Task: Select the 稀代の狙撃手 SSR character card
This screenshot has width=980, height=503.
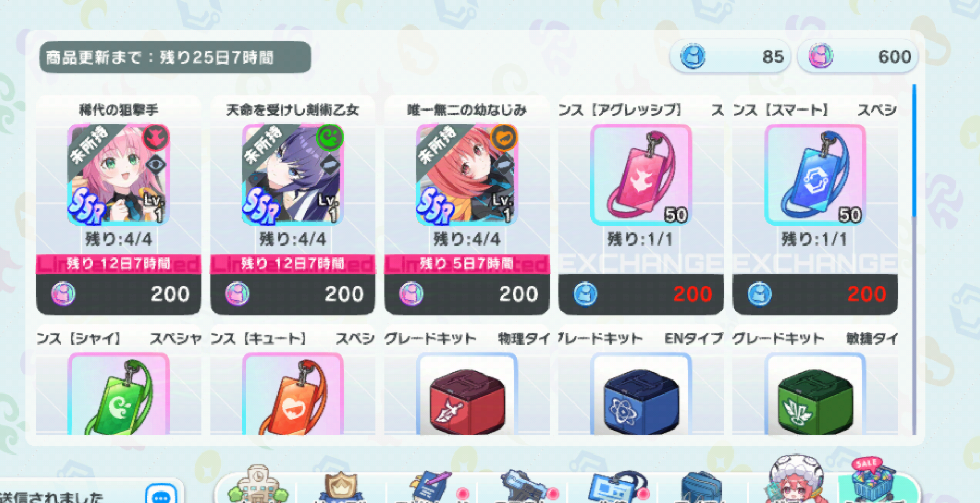Action: (119, 206)
